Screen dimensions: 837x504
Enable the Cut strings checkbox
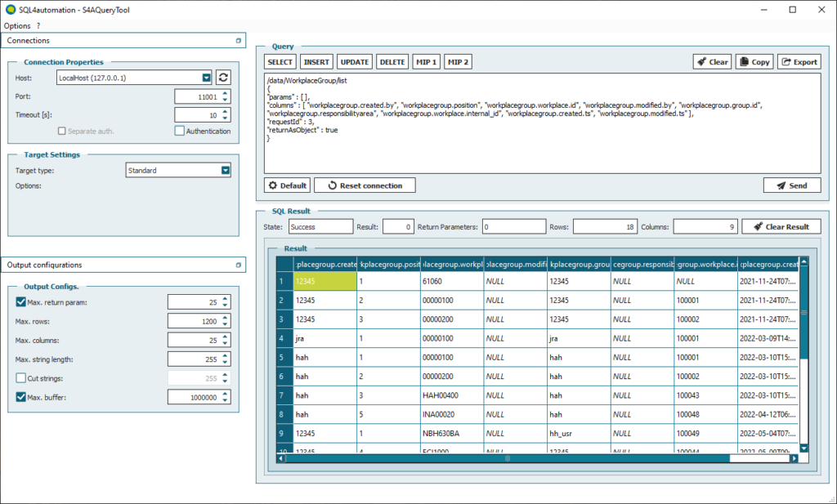21,378
